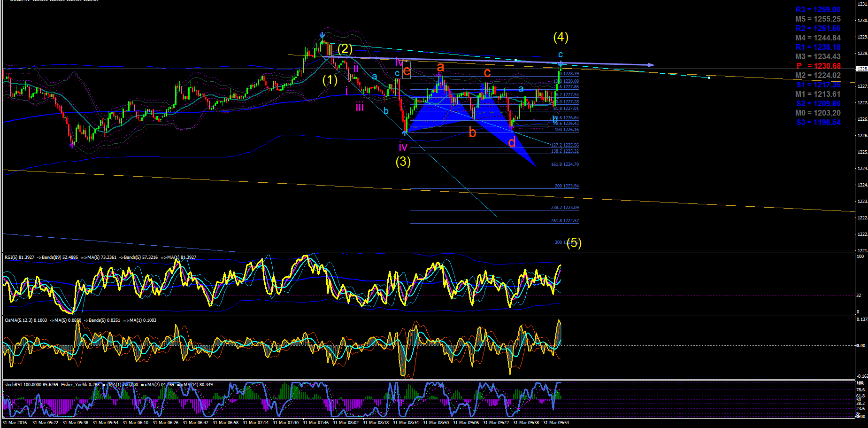
Task: Click the 31 Mar 05:54 time label
Action: click(x=106, y=423)
